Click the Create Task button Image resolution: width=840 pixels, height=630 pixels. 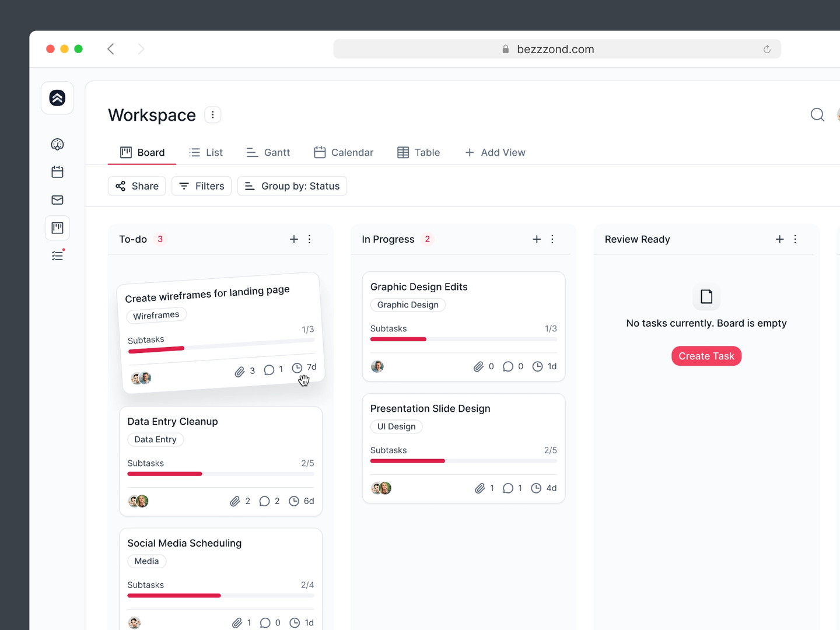click(x=706, y=356)
